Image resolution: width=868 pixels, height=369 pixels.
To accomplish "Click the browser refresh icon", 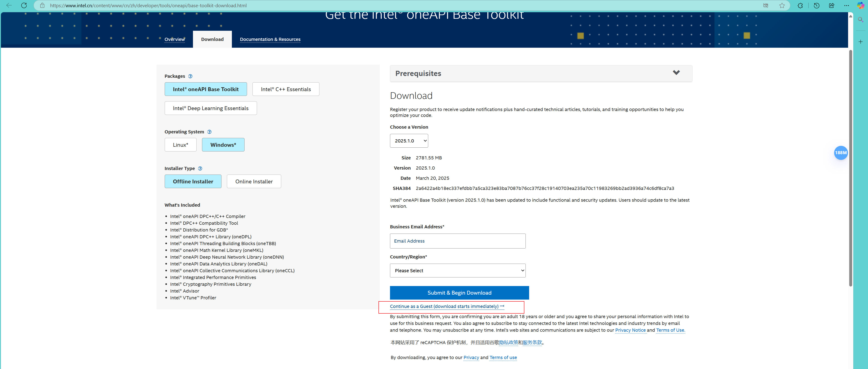I will click(24, 5).
